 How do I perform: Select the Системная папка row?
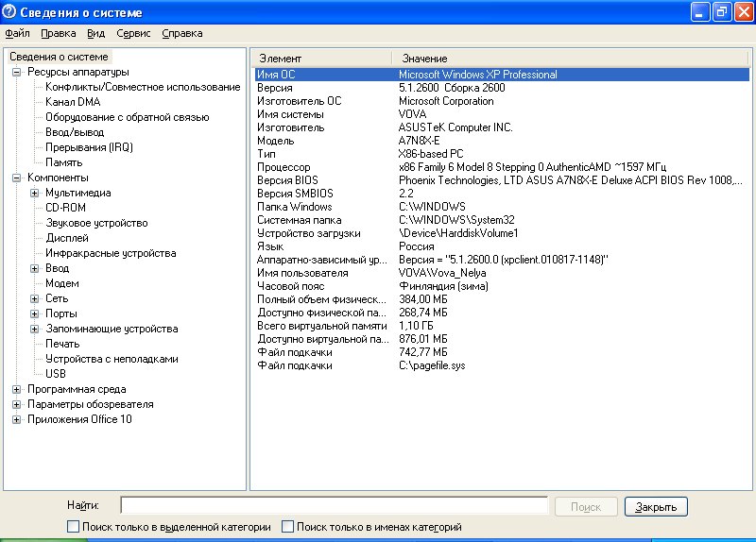[x=502, y=220]
